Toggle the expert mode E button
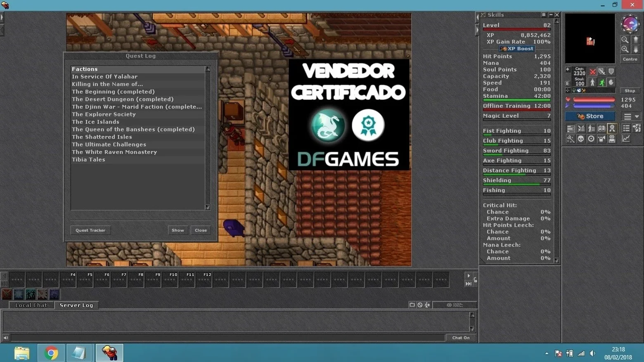644x362 pixels. click(568, 83)
